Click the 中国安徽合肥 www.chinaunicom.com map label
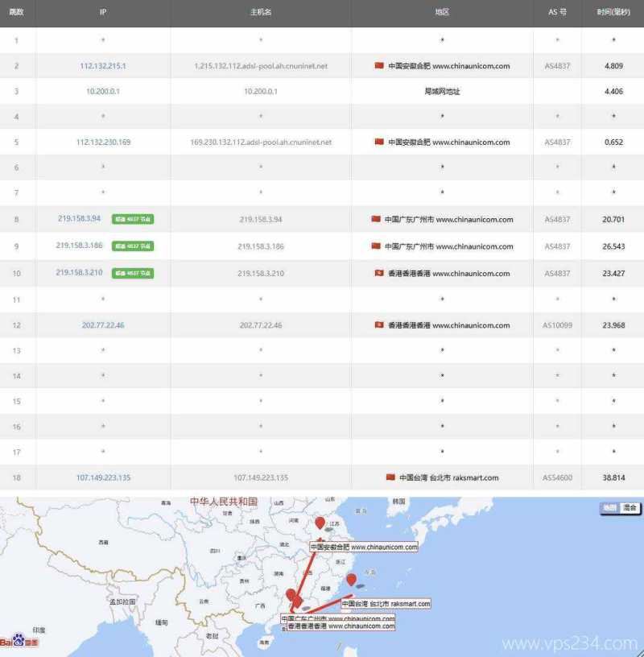The width and height of the screenshot is (644, 657). pos(364,547)
